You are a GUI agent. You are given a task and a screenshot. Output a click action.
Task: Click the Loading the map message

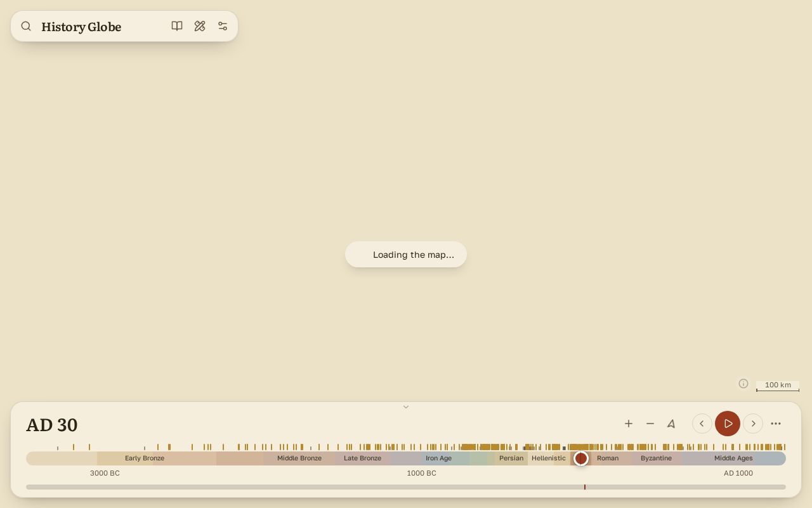pos(406,255)
